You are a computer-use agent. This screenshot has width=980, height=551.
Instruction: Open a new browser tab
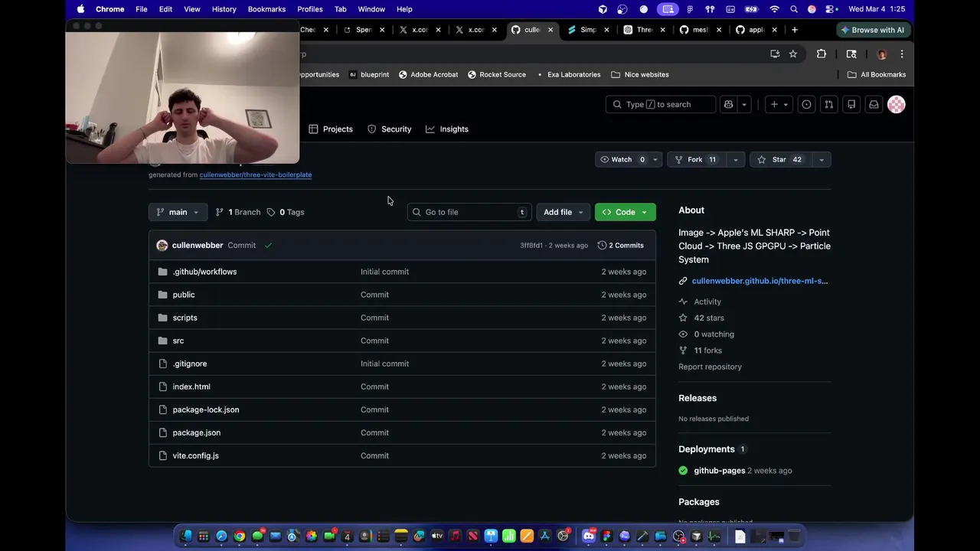795,30
